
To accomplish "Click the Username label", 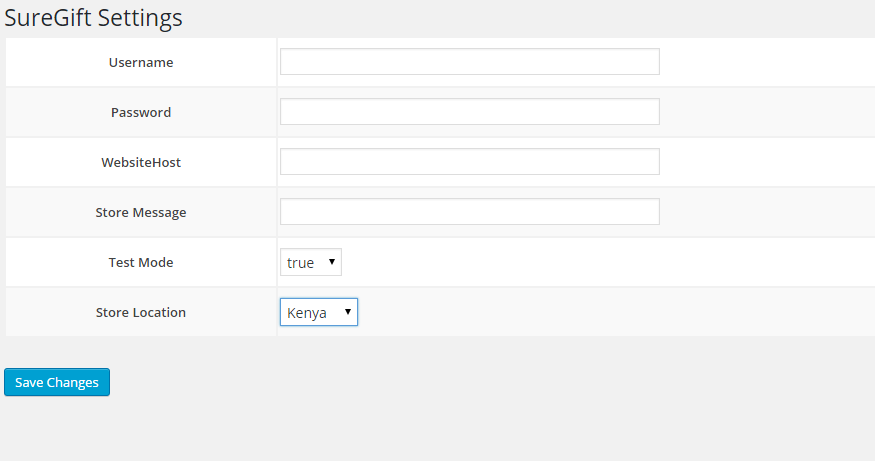I will click(141, 63).
